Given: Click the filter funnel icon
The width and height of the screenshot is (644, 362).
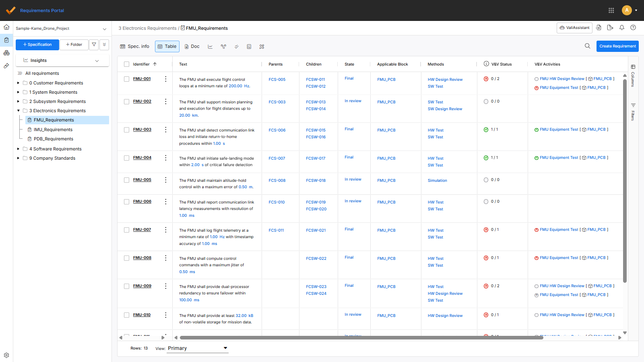Looking at the screenshot, I should click(x=94, y=45).
